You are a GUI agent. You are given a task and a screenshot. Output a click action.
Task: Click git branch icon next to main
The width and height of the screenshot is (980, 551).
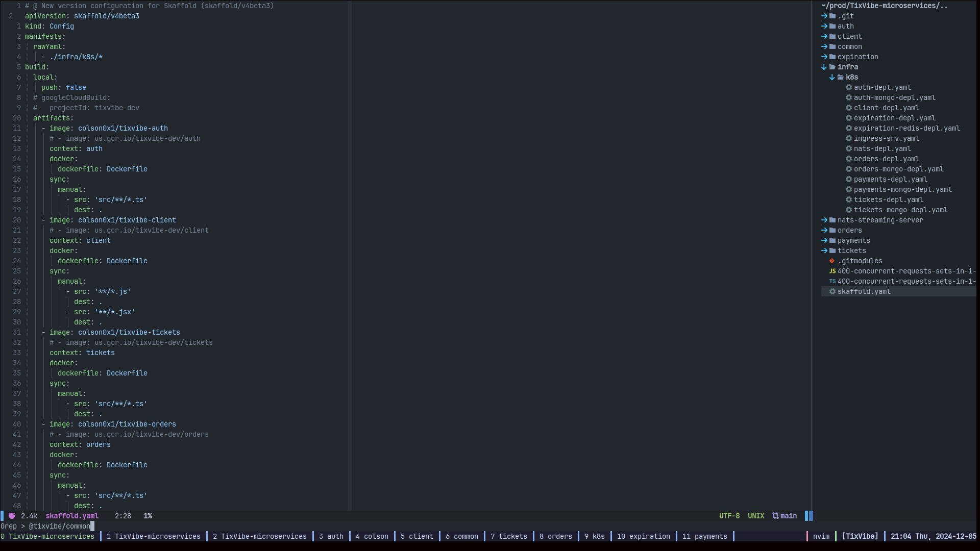pos(775,516)
